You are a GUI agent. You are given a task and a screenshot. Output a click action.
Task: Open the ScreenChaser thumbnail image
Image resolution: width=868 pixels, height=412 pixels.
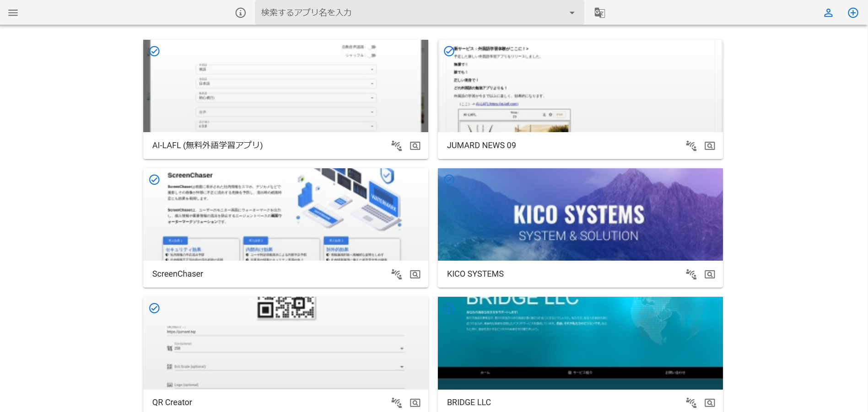coord(286,214)
